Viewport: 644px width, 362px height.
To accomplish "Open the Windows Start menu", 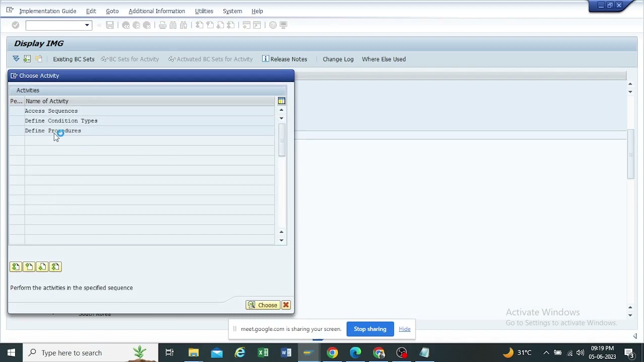I will [x=11, y=352].
